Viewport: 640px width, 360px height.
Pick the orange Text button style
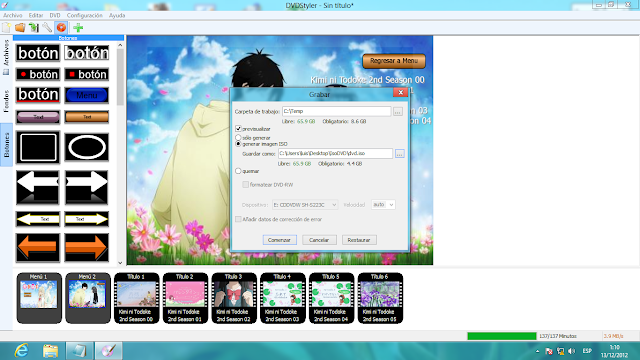pyautogui.click(x=87, y=117)
